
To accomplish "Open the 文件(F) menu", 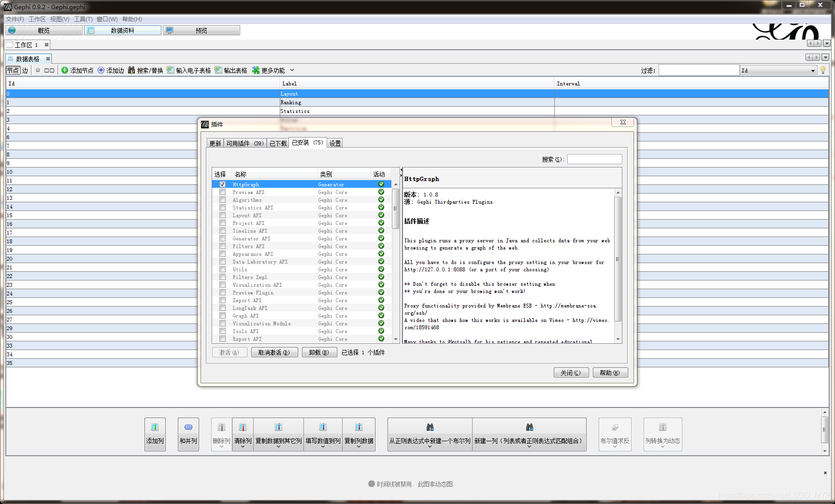I will coord(15,19).
